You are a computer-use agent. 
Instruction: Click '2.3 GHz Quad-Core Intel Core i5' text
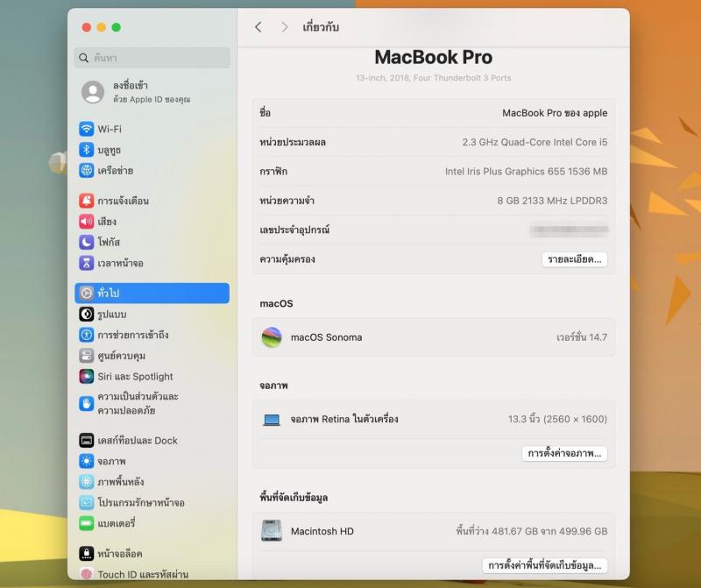click(x=535, y=142)
